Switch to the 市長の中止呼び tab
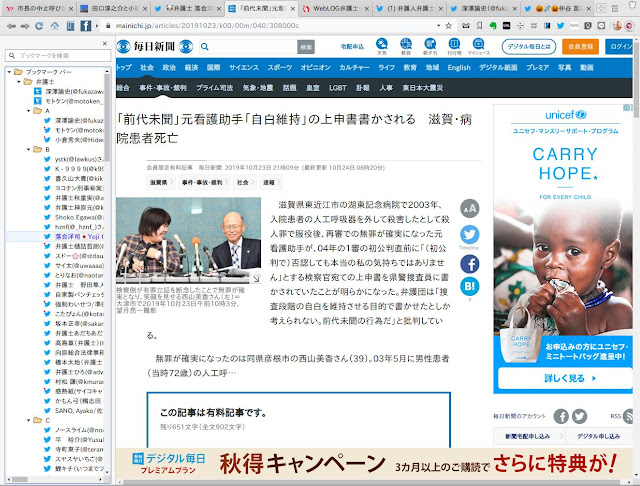This screenshot has height=486, width=640. click(39, 8)
